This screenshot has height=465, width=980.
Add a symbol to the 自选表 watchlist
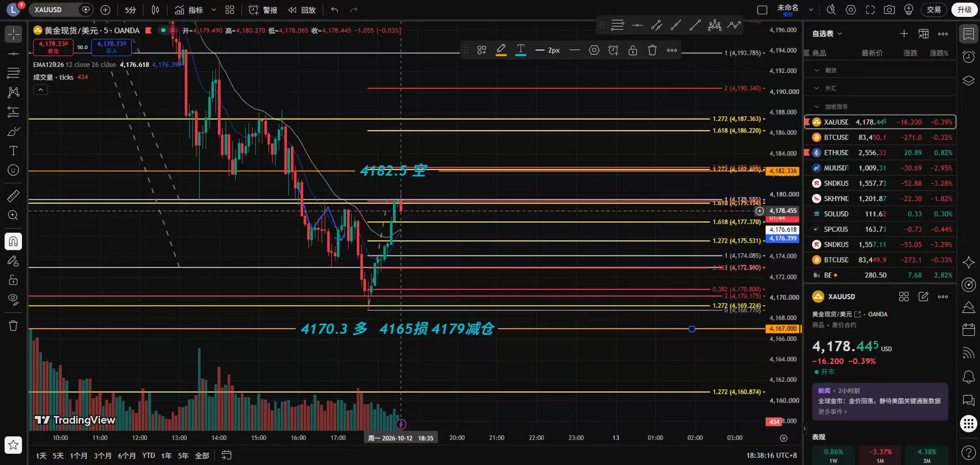(904, 34)
